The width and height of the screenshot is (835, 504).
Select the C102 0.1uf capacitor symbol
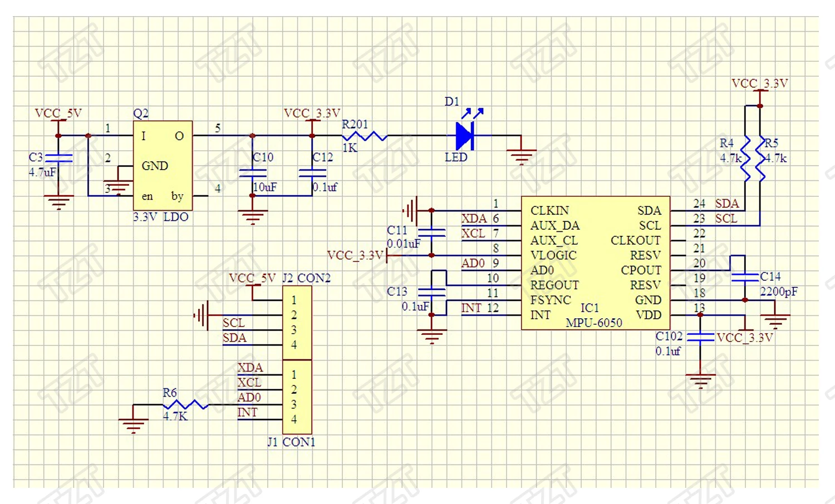click(x=700, y=337)
